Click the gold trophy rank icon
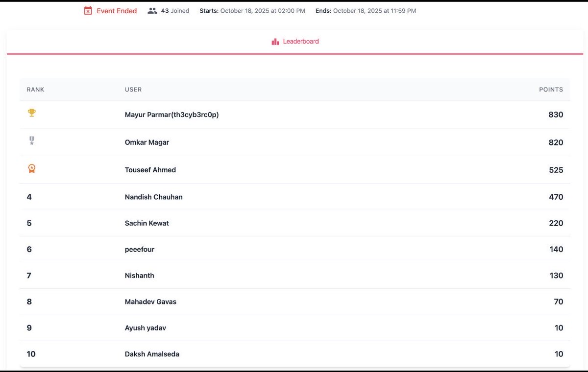This screenshot has height=372, width=588. (31, 113)
